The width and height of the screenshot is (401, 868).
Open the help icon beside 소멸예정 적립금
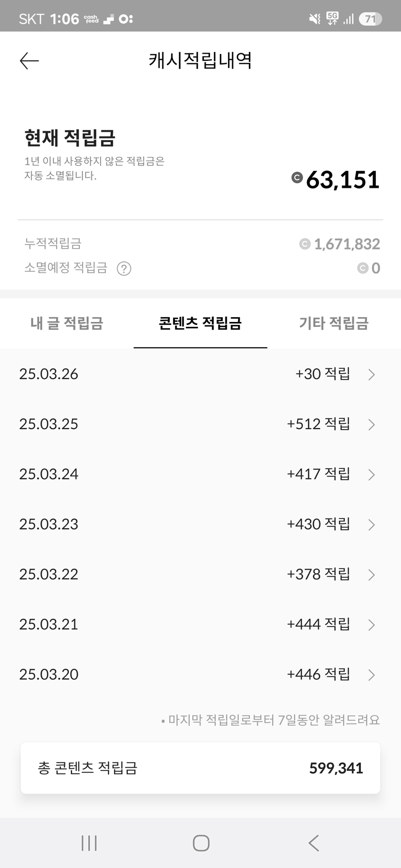pyautogui.click(x=124, y=268)
